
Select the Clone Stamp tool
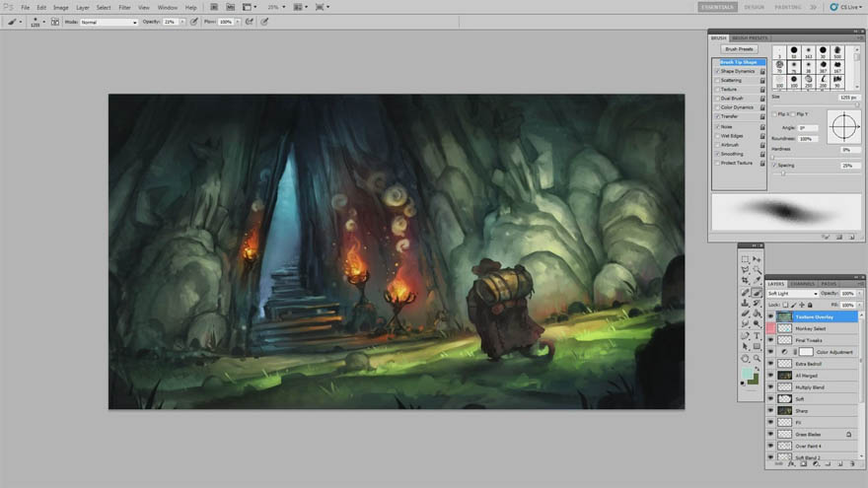[x=745, y=304]
